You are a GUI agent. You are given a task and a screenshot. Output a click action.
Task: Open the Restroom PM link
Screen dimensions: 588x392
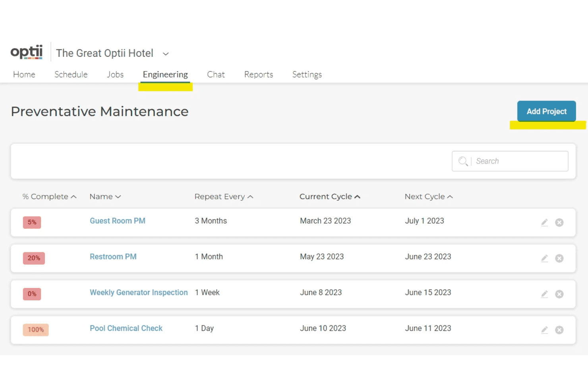[x=113, y=257]
